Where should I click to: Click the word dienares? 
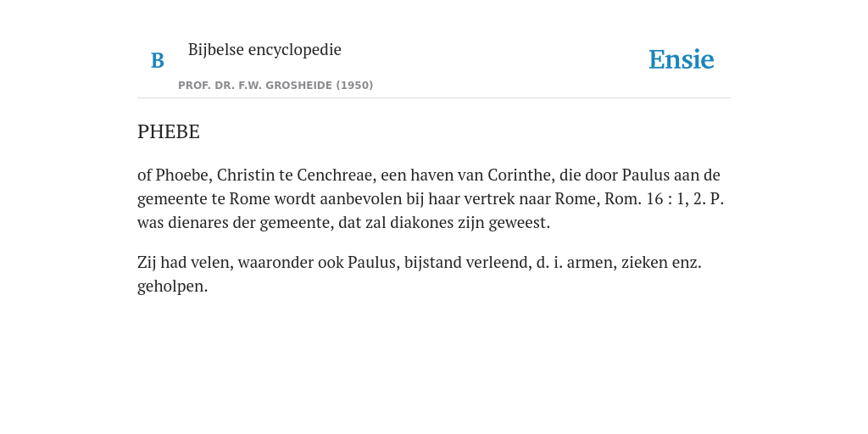tap(196, 223)
